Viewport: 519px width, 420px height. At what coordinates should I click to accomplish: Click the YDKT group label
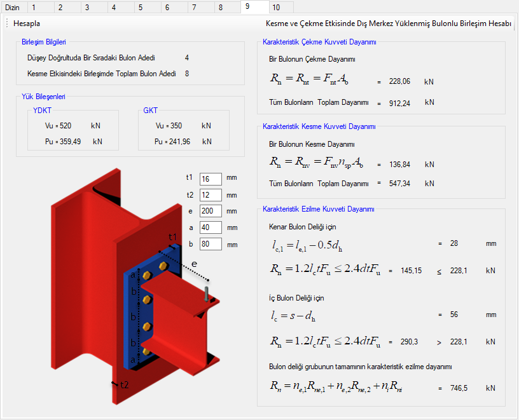(42, 111)
